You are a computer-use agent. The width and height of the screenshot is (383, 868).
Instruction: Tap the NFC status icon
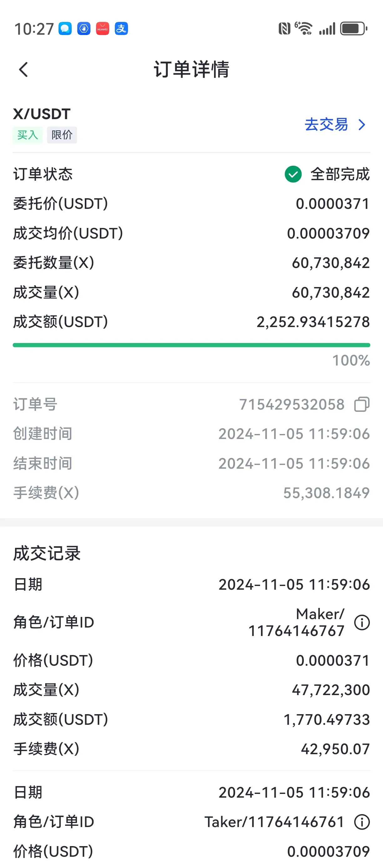click(284, 29)
